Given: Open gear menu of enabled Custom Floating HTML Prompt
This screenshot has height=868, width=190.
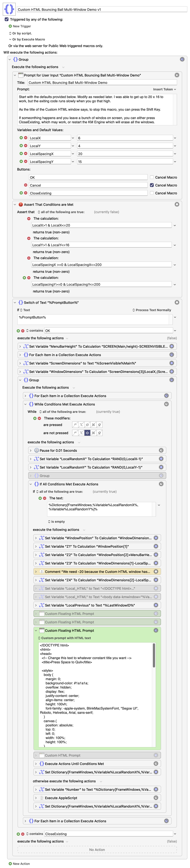Looking at the screenshot, I should (156, 630).
